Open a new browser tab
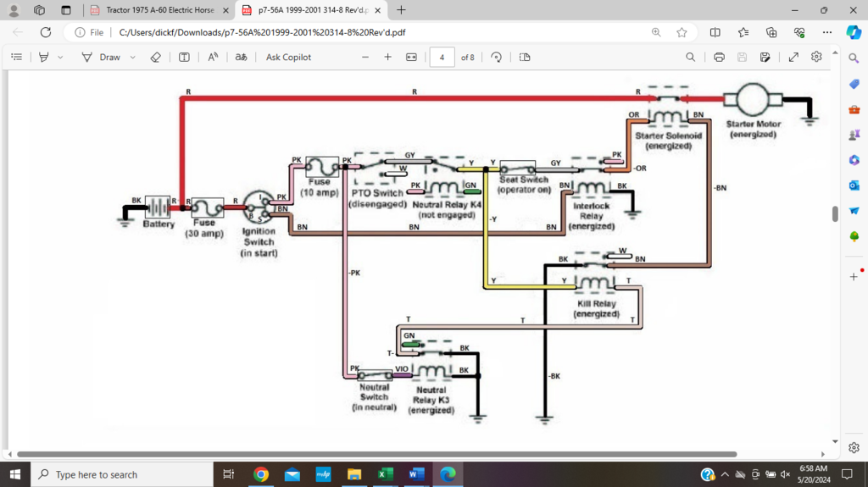 pos(401,10)
